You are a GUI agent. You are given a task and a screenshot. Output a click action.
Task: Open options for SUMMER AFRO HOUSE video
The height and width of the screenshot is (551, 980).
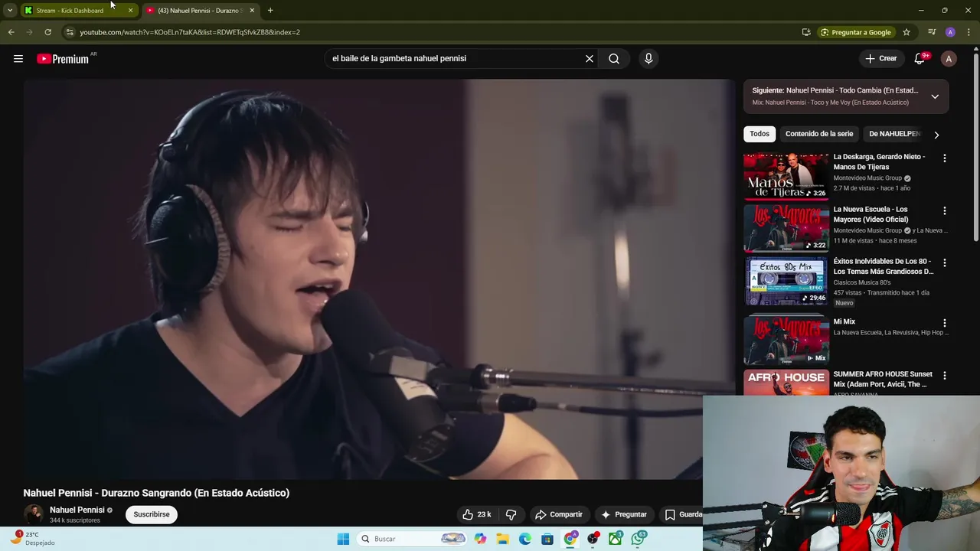[x=944, y=376]
